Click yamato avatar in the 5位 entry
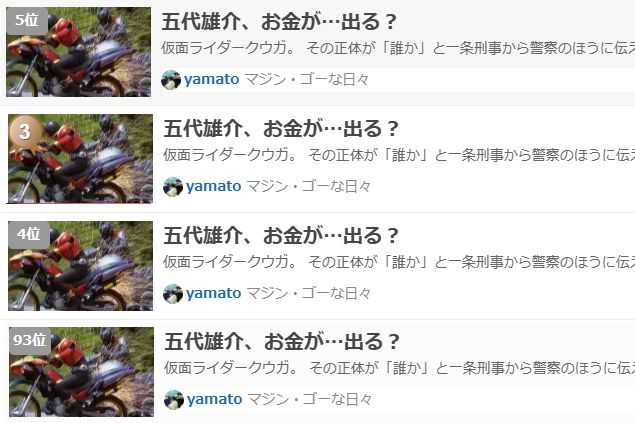635x423 pixels. click(171, 79)
